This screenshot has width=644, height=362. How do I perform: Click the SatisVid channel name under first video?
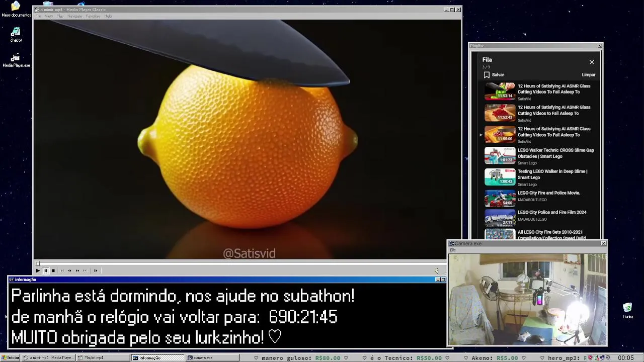524,99
